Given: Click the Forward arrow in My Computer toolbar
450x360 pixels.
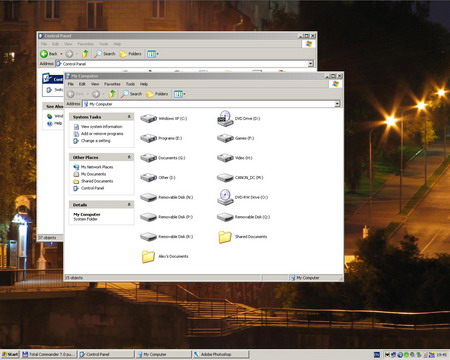Looking at the screenshot, I should tap(96, 94).
